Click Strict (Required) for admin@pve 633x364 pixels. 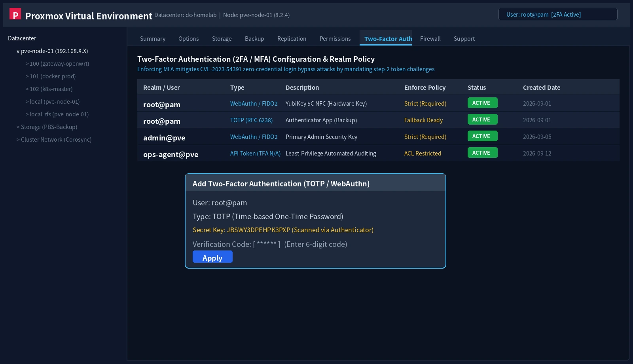click(x=425, y=137)
